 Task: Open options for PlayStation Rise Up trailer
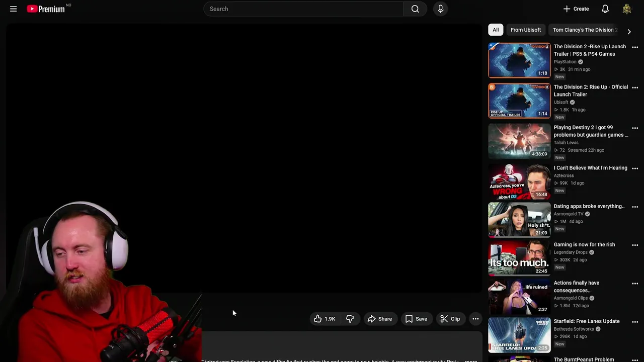coord(635,47)
